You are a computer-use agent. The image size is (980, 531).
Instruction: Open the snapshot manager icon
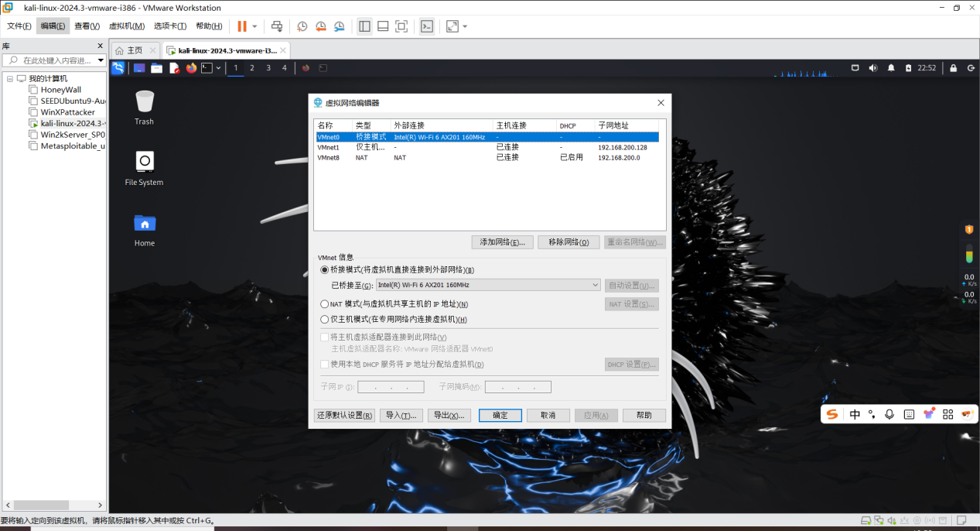[x=340, y=26]
